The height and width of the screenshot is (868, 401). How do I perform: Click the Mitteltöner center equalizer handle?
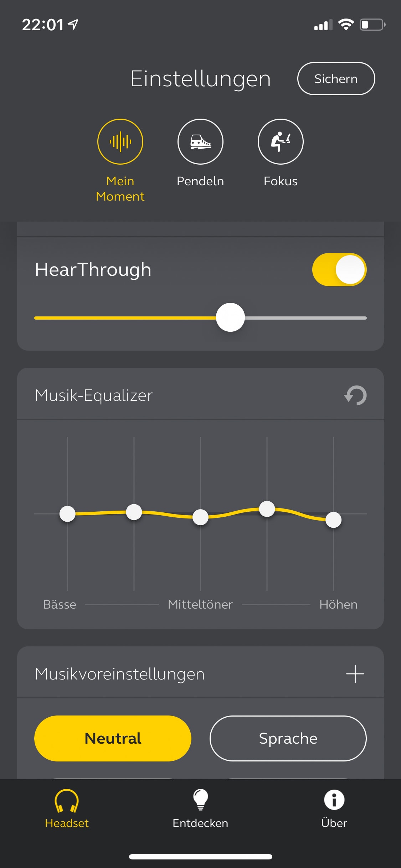click(200, 517)
